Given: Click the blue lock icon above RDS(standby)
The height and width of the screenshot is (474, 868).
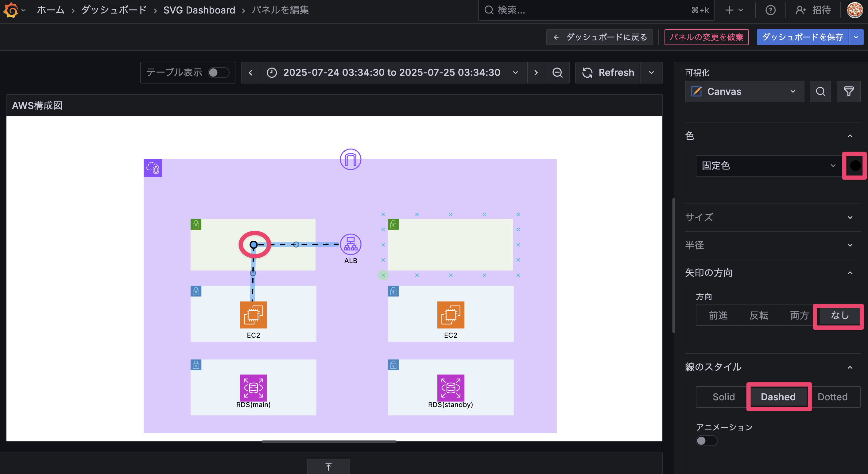Looking at the screenshot, I should [393, 365].
